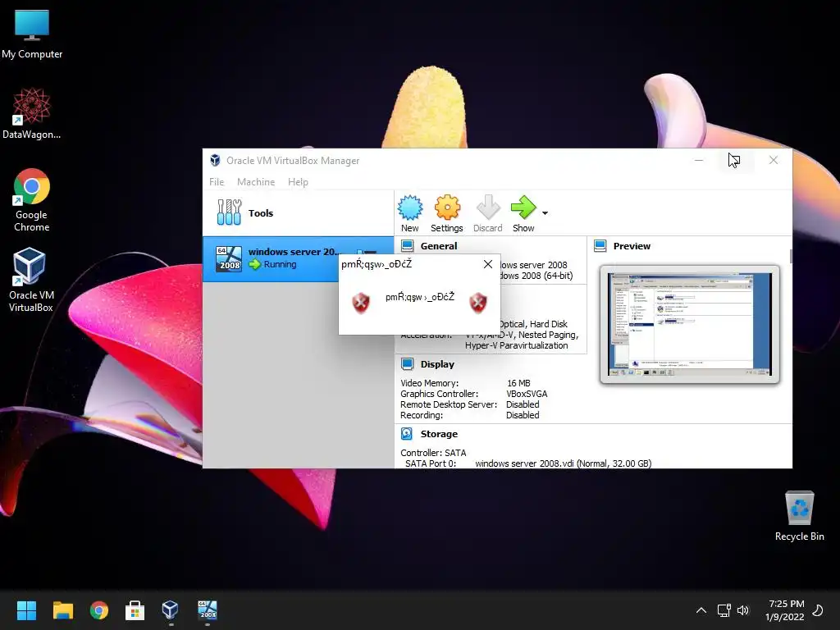Click the Display section header

coord(437,364)
